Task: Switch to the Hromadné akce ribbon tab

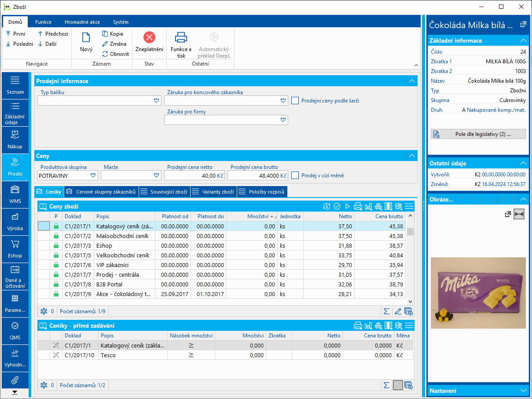Action: (82, 22)
